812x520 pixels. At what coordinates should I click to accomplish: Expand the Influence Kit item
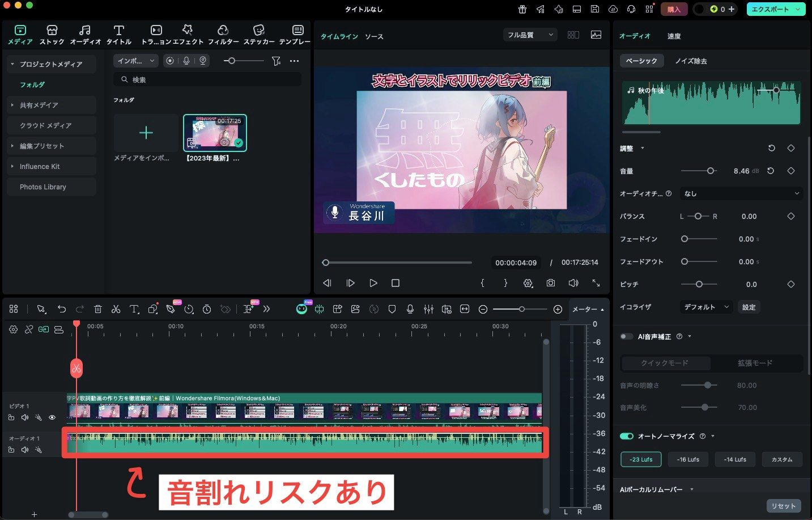point(12,166)
